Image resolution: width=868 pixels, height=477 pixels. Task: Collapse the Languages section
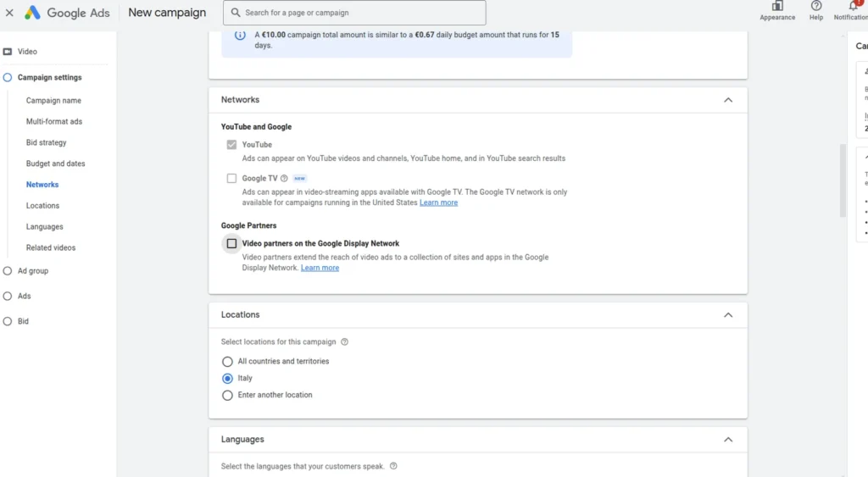(727, 440)
